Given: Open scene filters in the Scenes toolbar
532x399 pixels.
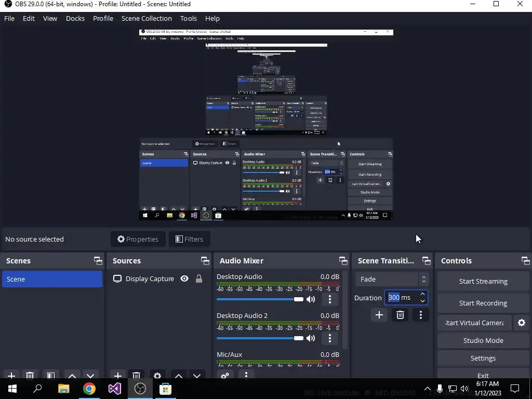Looking at the screenshot, I should [51, 376].
